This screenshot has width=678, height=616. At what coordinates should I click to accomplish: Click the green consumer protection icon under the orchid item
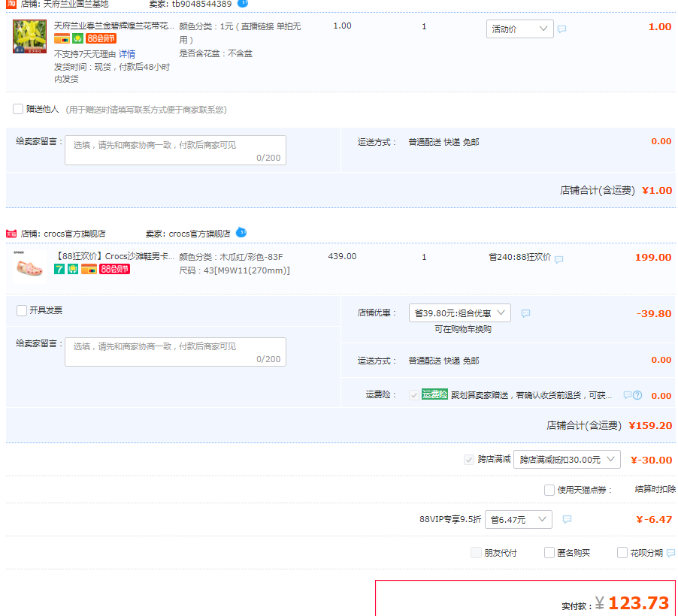click(x=77, y=39)
